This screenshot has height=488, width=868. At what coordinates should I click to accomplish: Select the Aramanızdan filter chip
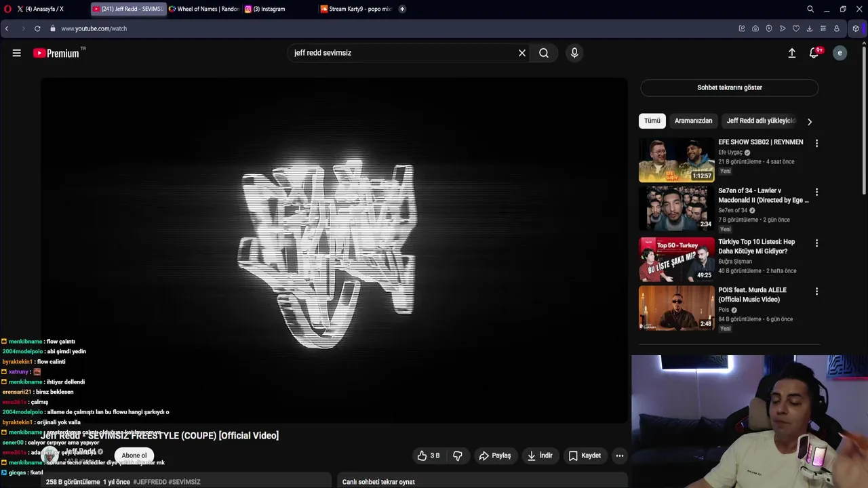(693, 121)
